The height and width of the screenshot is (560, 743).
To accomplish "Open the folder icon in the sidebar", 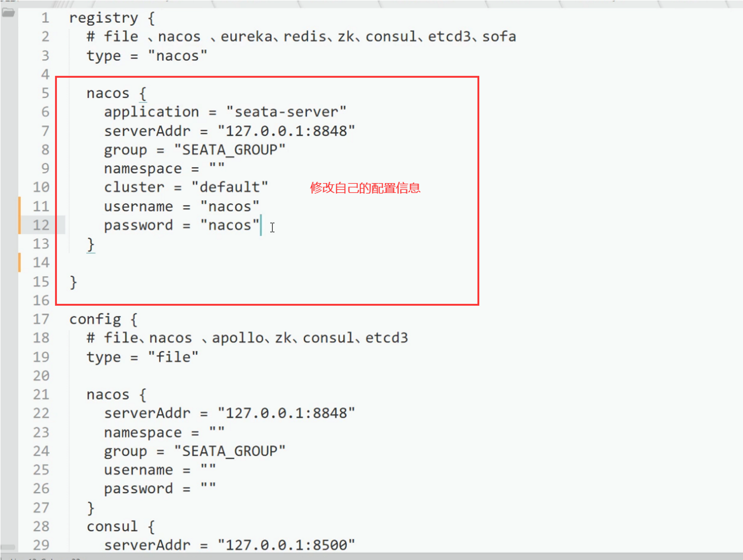I will tap(8, 12).
